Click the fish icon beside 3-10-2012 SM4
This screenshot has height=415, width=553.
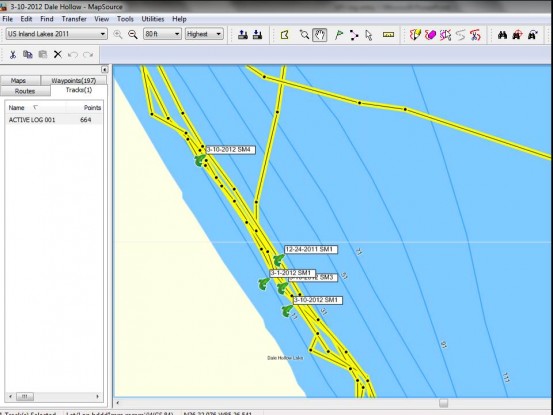click(200, 160)
